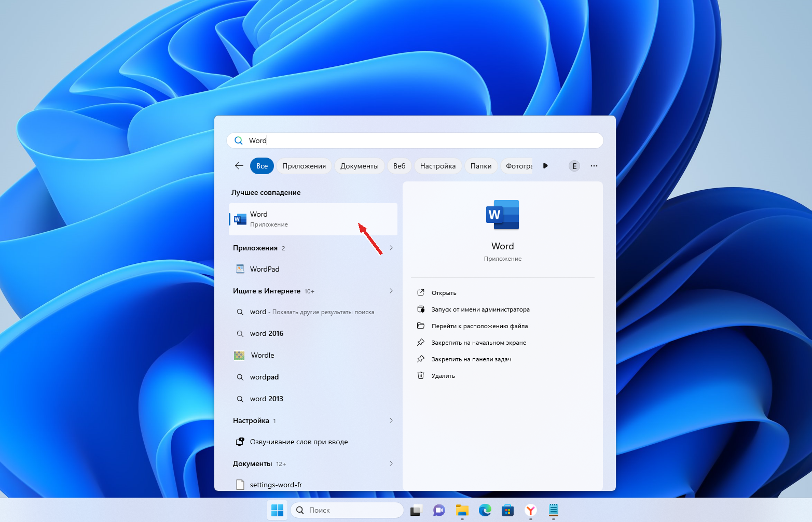Switch to the 'Настройка' filter tab

(x=438, y=166)
